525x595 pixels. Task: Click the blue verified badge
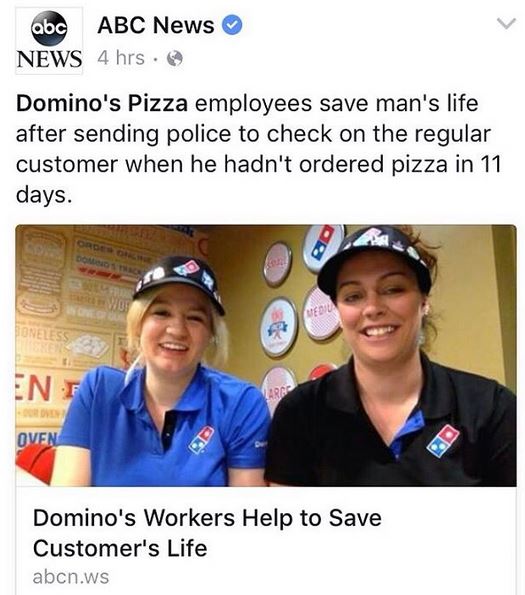(232, 25)
